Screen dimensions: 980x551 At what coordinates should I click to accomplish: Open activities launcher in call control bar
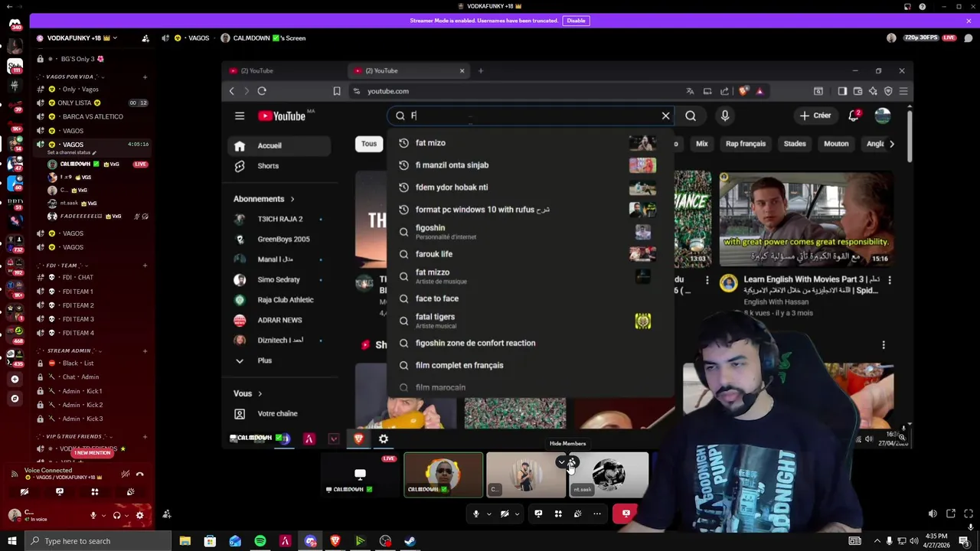558,514
